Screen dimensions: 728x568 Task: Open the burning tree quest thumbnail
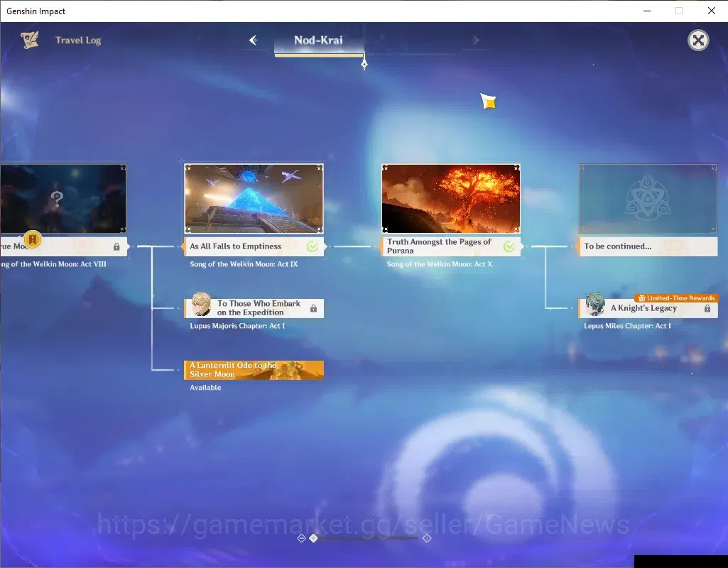click(x=451, y=199)
